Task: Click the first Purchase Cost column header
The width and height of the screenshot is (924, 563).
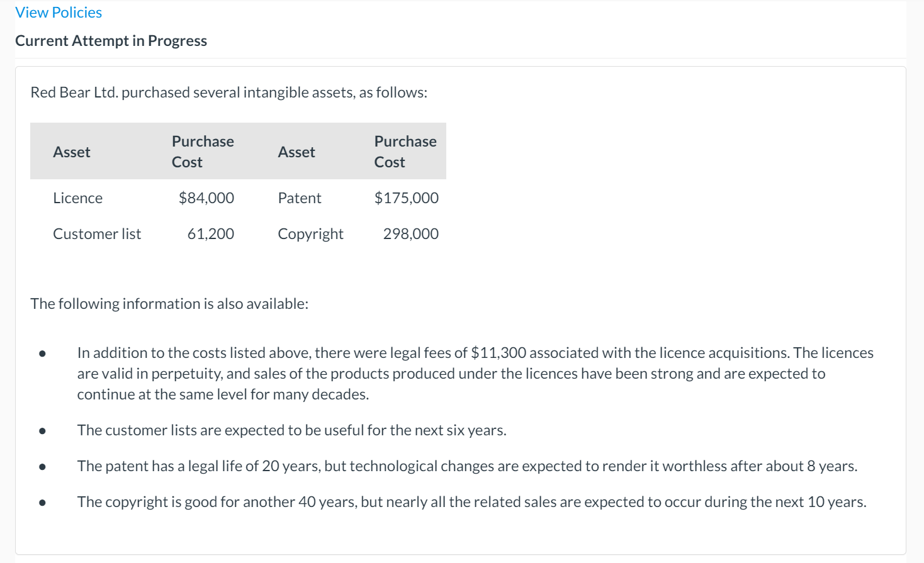Action: coord(203,152)
